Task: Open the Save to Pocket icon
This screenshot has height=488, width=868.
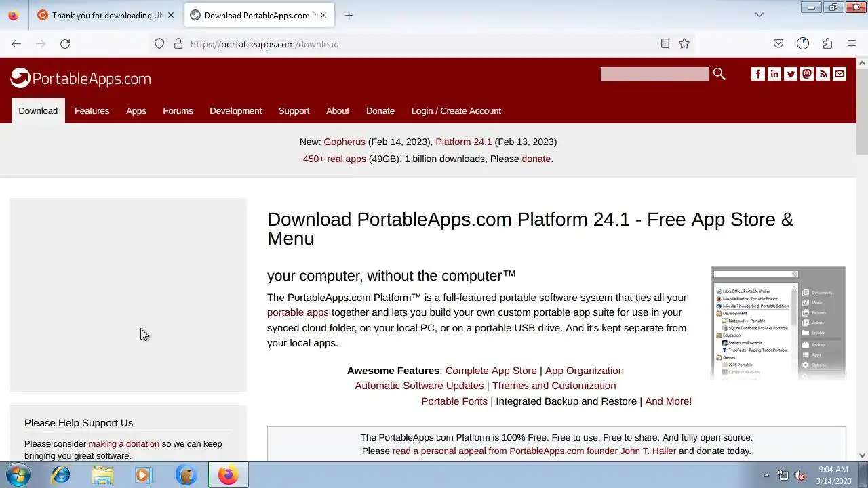Action: [x=778, y=43]
